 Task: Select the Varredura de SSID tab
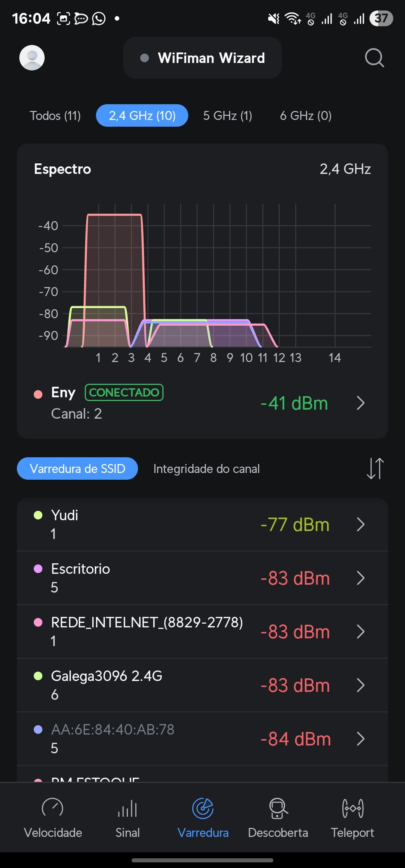(77, 468)
